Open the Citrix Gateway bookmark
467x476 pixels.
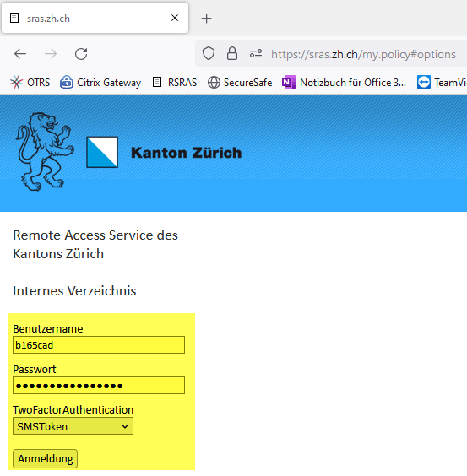click(x=100, y=82)
